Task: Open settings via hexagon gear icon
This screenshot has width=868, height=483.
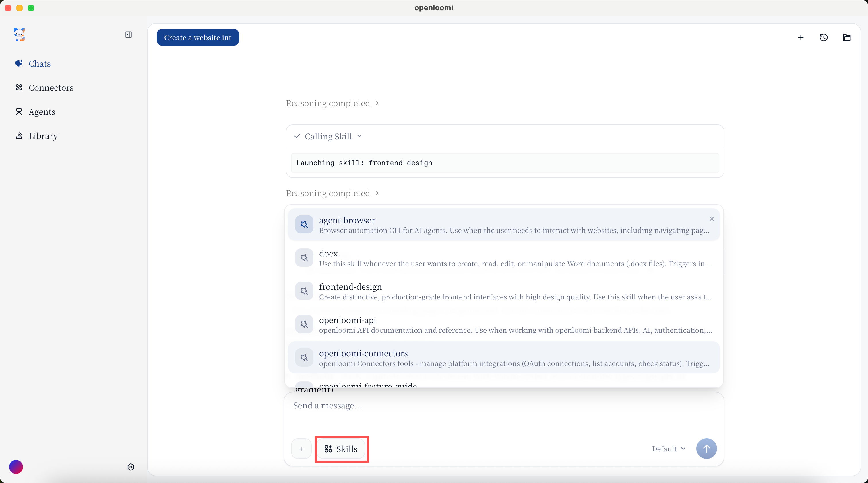Action: (131, 467)
